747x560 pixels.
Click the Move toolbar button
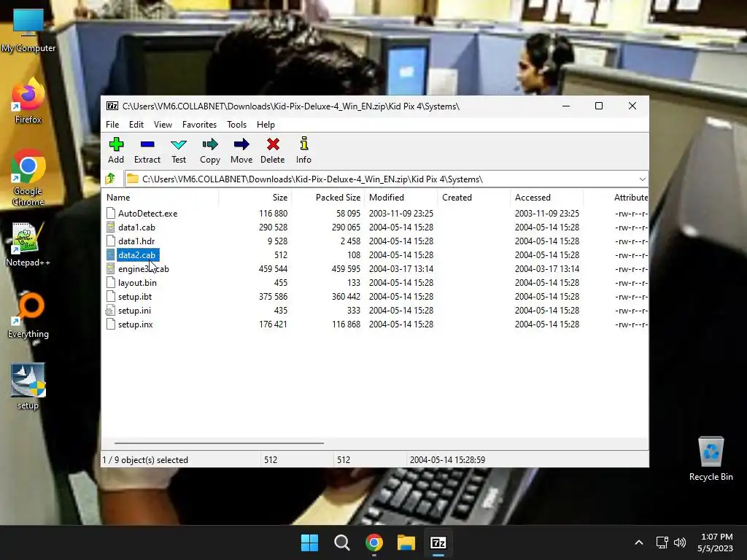241,150
